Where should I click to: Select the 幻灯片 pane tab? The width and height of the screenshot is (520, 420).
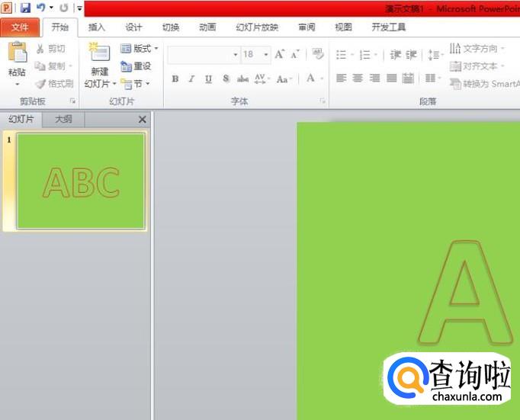(x=21, y=119)
